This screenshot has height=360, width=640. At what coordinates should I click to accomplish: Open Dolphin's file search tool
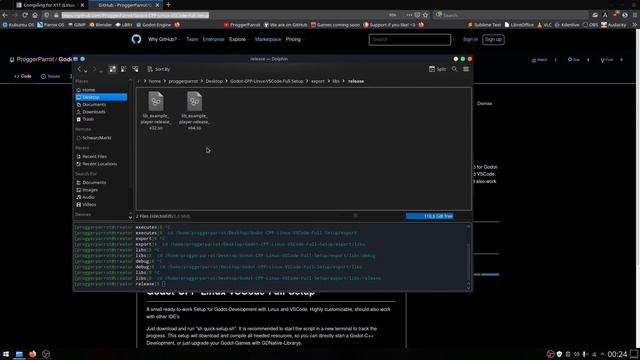click(x=454, y=69)
